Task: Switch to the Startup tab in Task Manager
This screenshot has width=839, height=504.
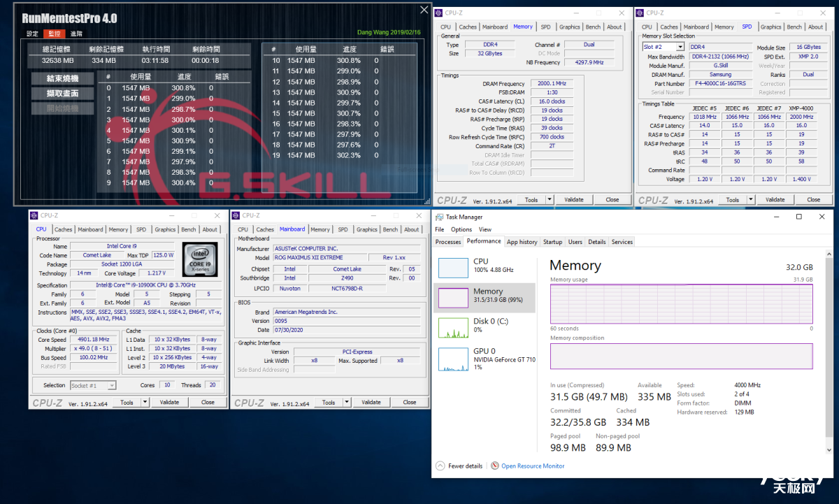Action: 552,242
